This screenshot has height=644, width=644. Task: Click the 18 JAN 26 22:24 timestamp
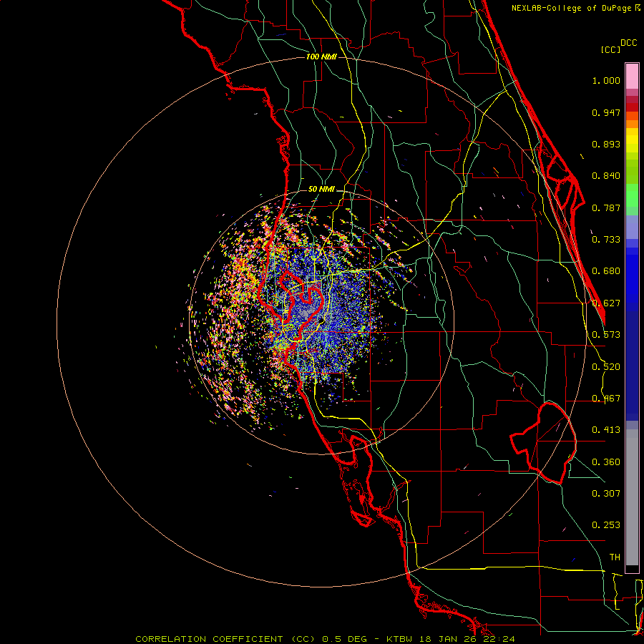coord(467,639)
